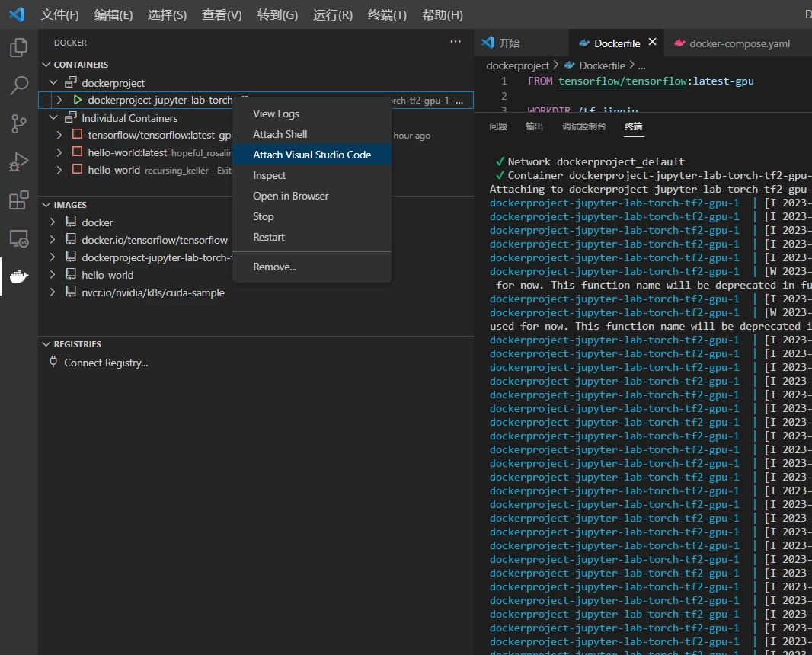Click the docker-compose.yaml tab icon
The image size is (812, 655).
pos(679,43)
